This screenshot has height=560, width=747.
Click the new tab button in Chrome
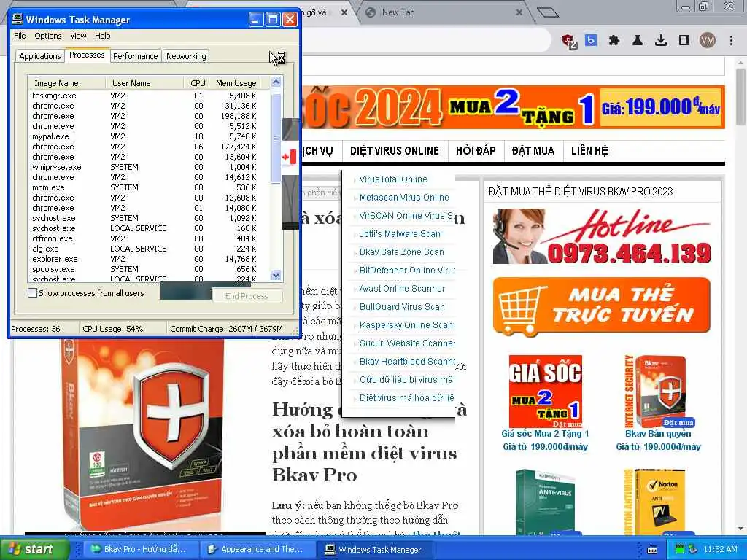[x=547, y=12]
